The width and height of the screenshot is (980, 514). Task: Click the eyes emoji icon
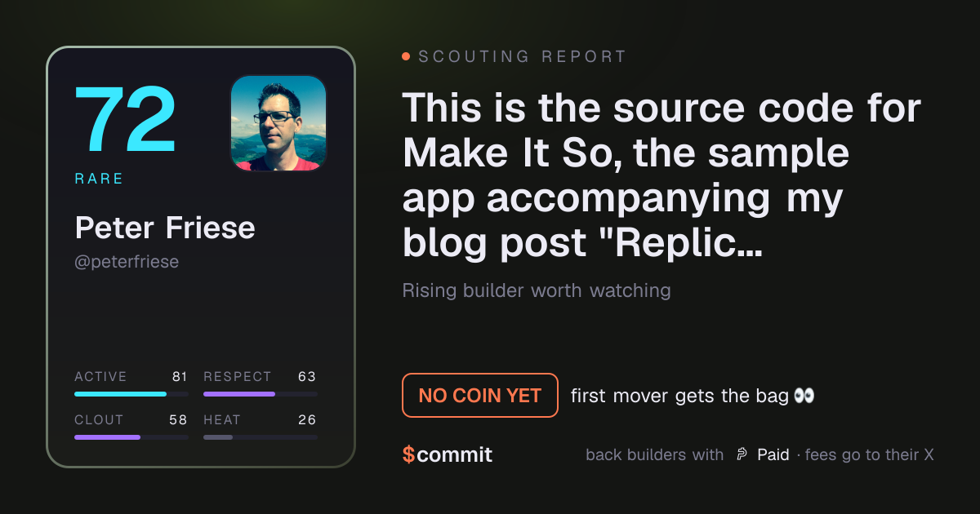[x=804, y=396]
